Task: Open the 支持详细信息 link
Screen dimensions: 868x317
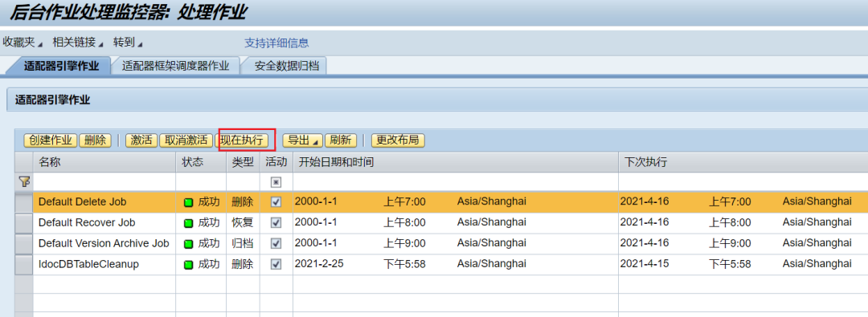Action: (x=276, y=43)
